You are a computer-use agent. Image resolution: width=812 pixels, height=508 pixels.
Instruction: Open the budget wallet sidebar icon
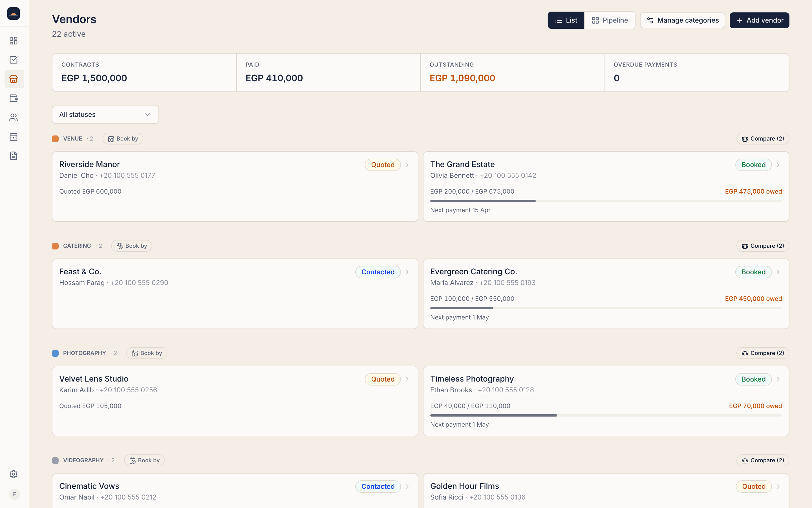pos(14,98)
